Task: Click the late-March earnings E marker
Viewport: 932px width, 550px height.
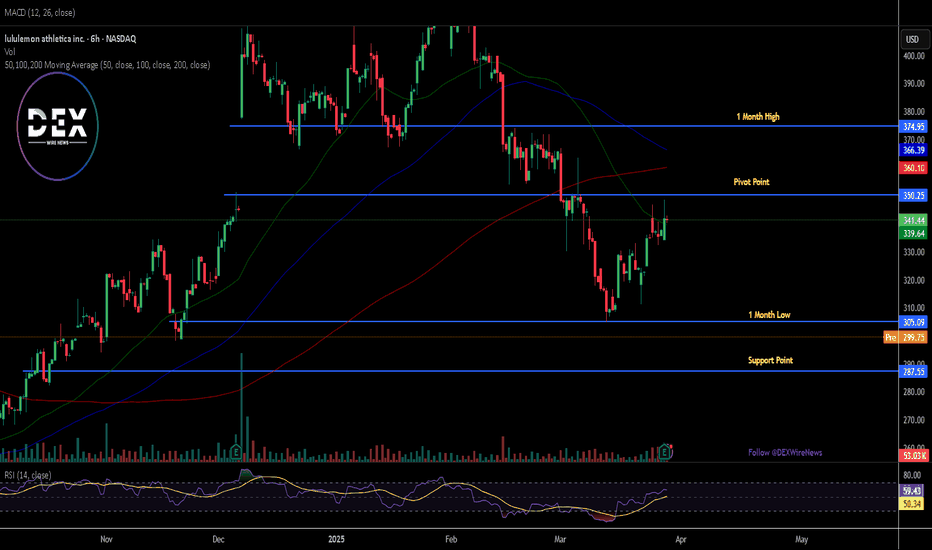Action: tap(665, 452)
